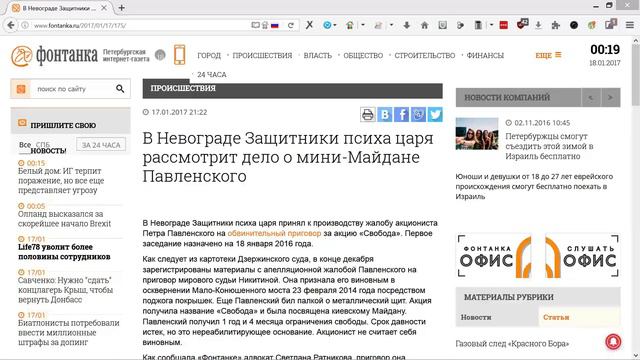This screenshot has width=640, height=360.
Task: Open the puzzle piece add-ons icon
Action: pos(556,25)
